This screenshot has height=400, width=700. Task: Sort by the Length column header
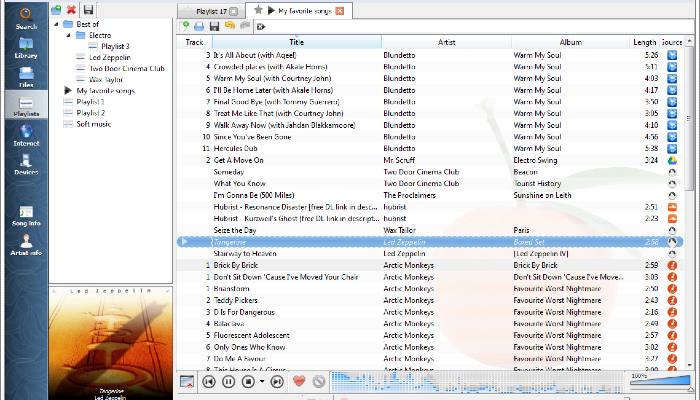[x=644, y=42]
